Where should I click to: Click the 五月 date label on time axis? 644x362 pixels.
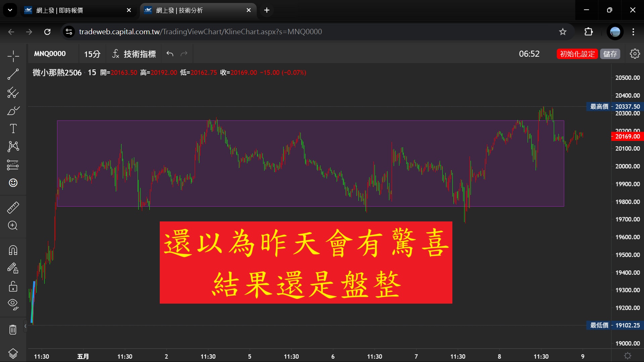[83, 356]
